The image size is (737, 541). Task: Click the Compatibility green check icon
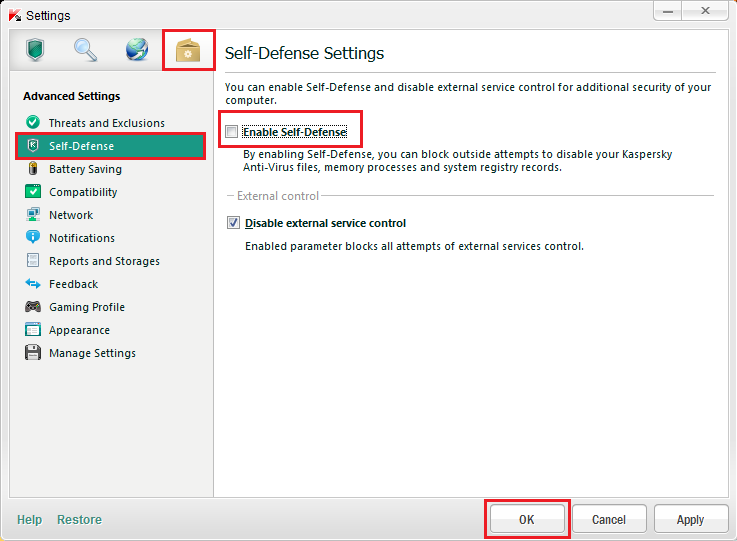33,191
